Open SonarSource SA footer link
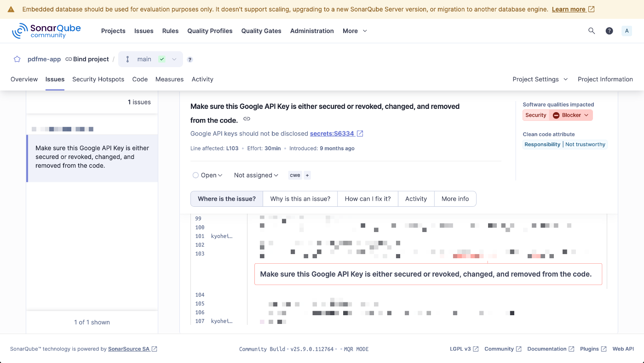This screenshot has width=644, height=363. 132,349
